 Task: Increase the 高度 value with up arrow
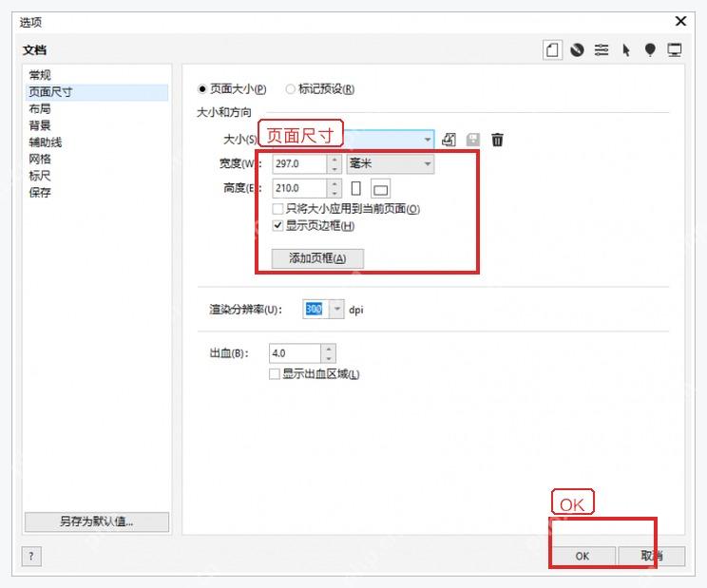[334, 183]
